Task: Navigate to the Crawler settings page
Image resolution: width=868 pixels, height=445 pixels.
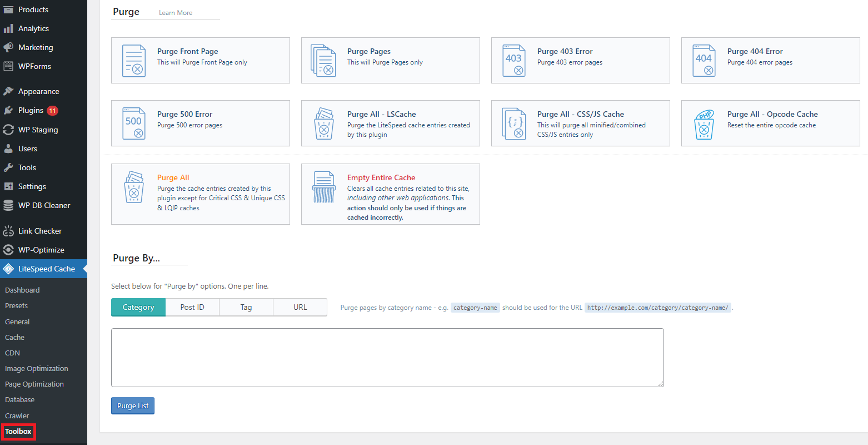Action: click(17, 415)
